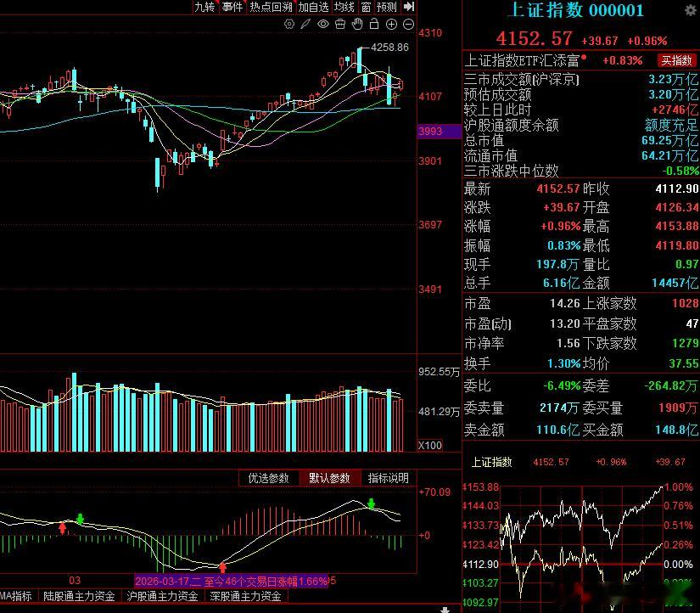
Task: Open the toolbox icon
Action: (340, 24)
